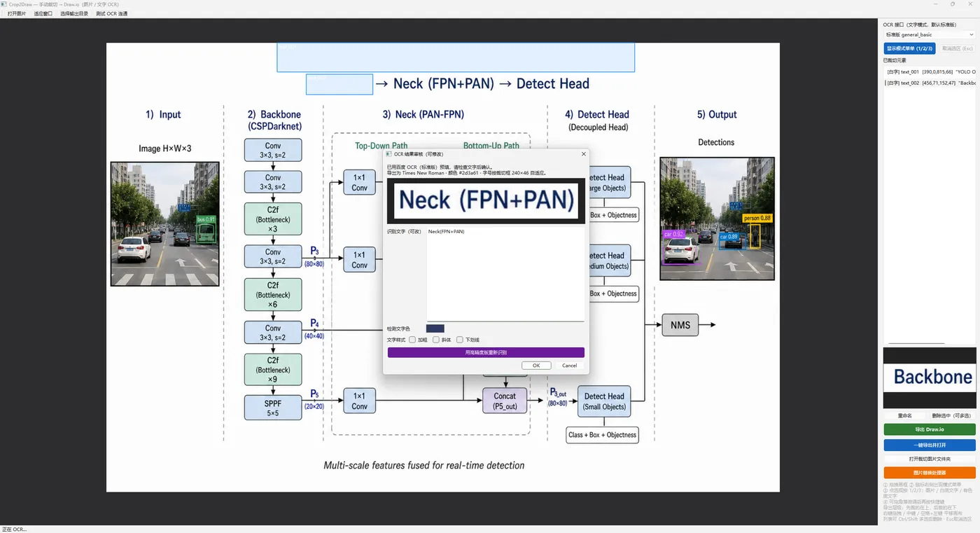The width and height of the screenshot is (980, 533).
Task: Select the text_002 list row
Action: tap(930, 83)
